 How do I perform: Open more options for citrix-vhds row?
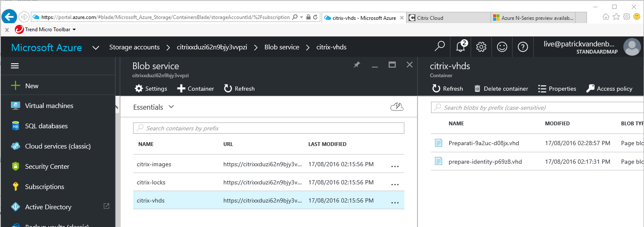pyautogui.click(x=395, y=202)
